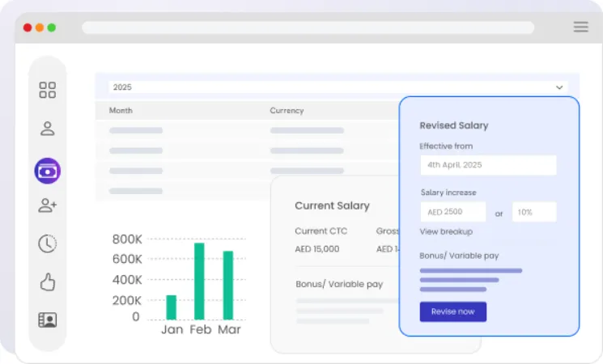
Task: Focus the Effective from date field
Action: coord(488,165)
